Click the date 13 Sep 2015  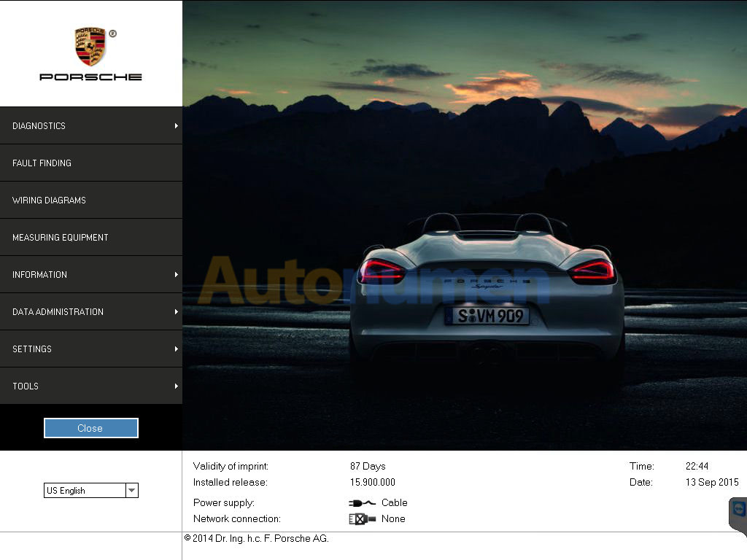click(x=711, y=483)
